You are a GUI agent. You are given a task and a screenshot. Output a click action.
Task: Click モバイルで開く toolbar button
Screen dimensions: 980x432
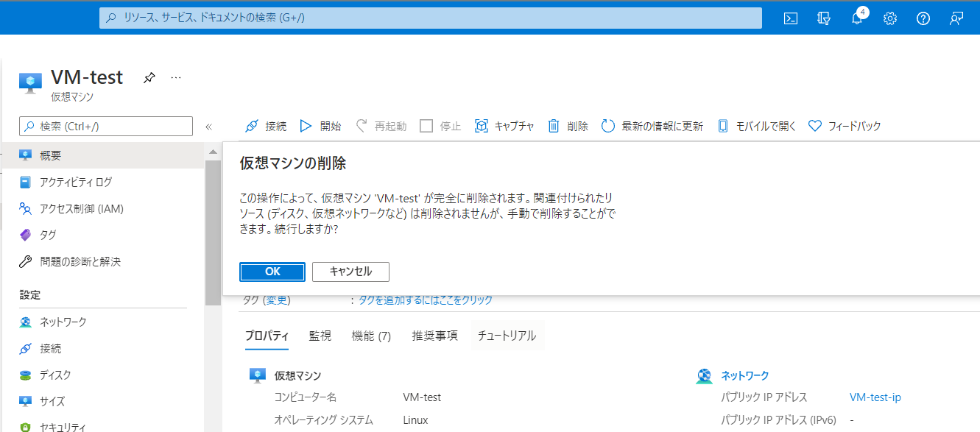pos(756,126)
